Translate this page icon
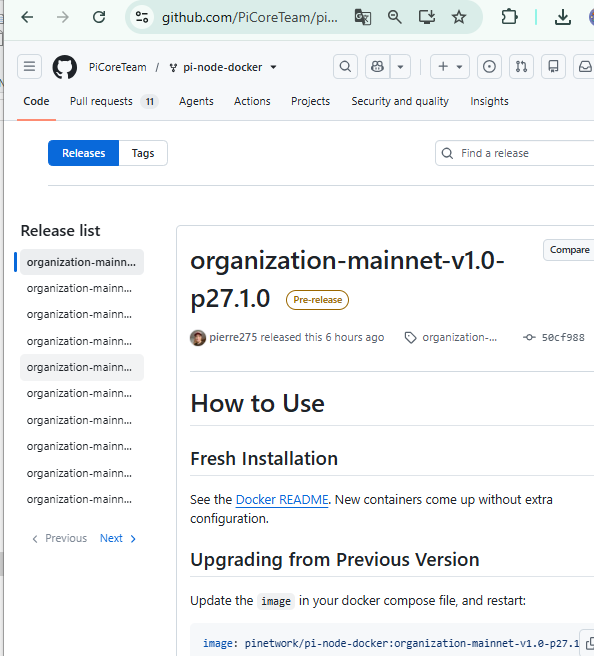The image size is (594, 656). coord(362,17)
